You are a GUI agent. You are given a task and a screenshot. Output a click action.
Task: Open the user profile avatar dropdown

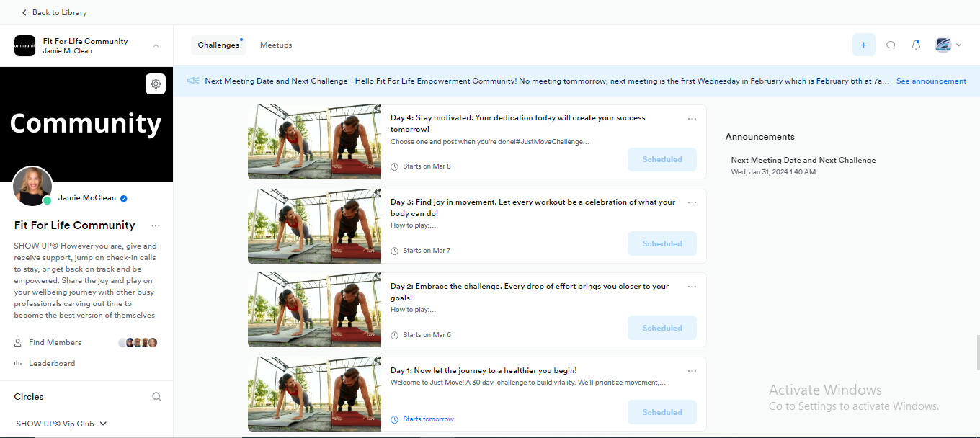click(x=948, y=45)
